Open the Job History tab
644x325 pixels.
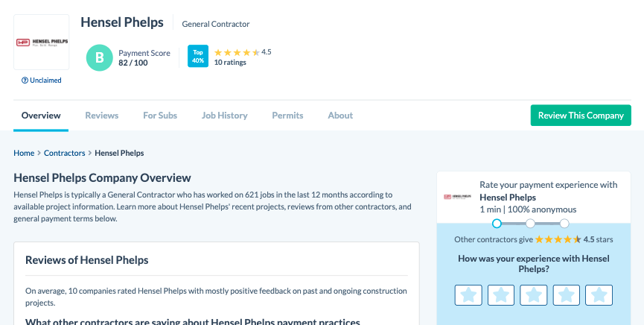[224, 116]
